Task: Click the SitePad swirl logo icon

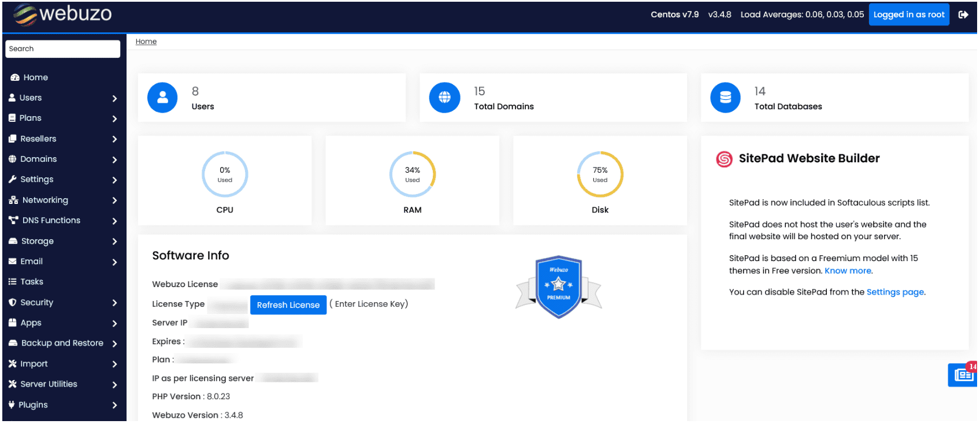Action: pos(724,159)
